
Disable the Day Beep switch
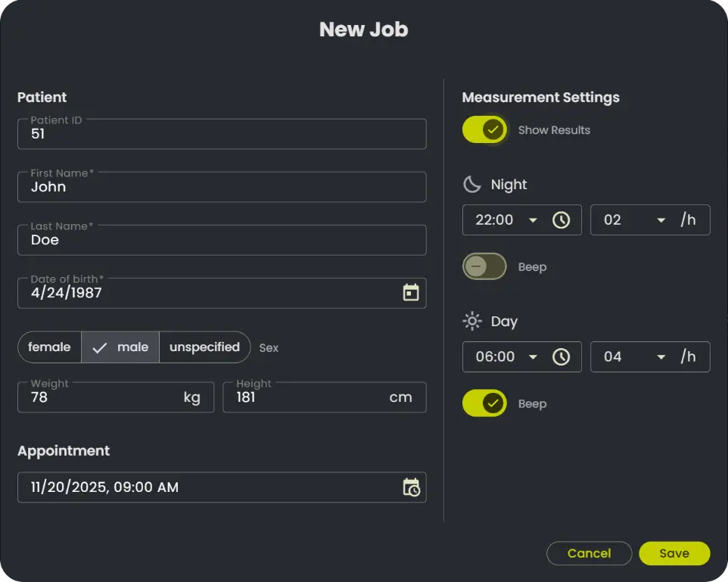(x=484, y=403)
